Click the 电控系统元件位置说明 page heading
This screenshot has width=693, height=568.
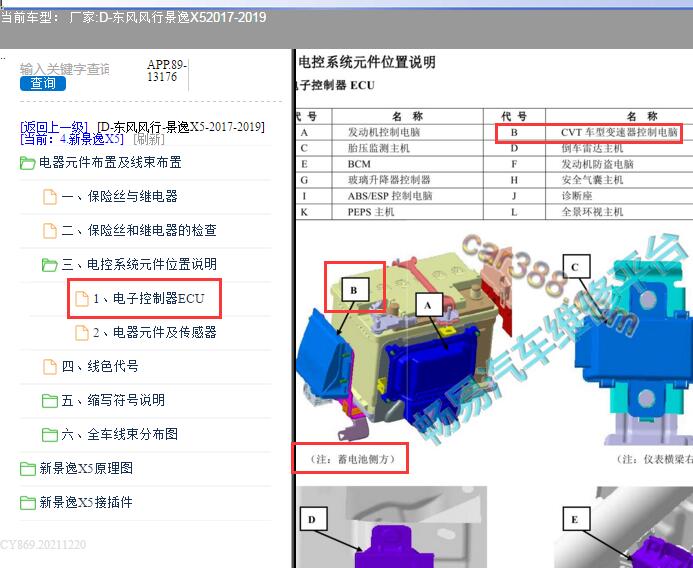click(367, 61)
